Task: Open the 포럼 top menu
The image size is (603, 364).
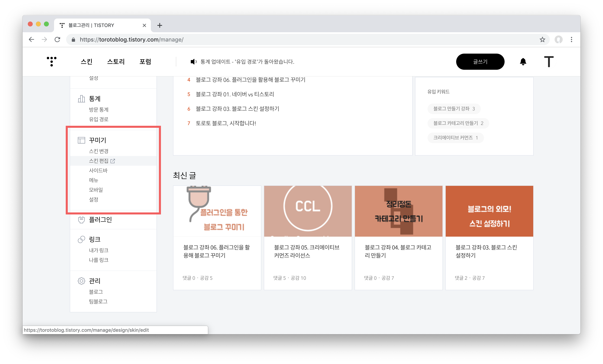Action: tap(145, 62)
